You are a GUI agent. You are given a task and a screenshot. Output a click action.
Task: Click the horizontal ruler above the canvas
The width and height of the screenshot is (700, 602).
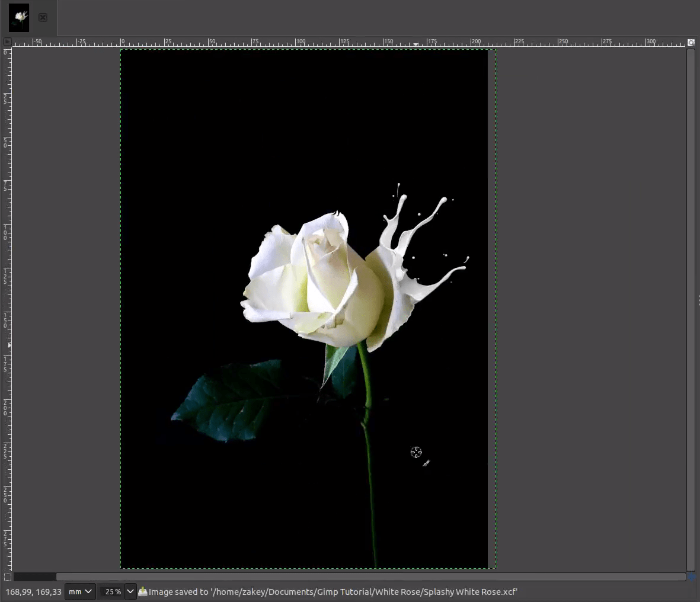tap(356, 42)
